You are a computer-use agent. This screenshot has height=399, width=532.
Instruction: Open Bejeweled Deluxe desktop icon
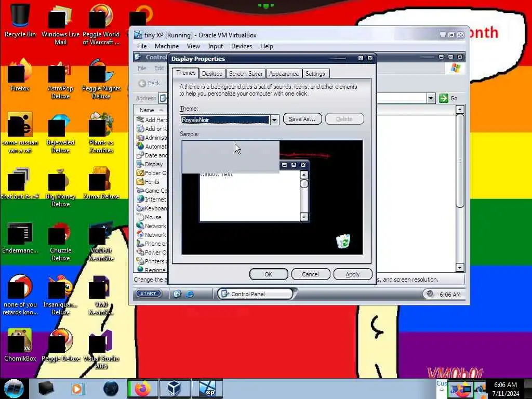(x=60, y=133)
